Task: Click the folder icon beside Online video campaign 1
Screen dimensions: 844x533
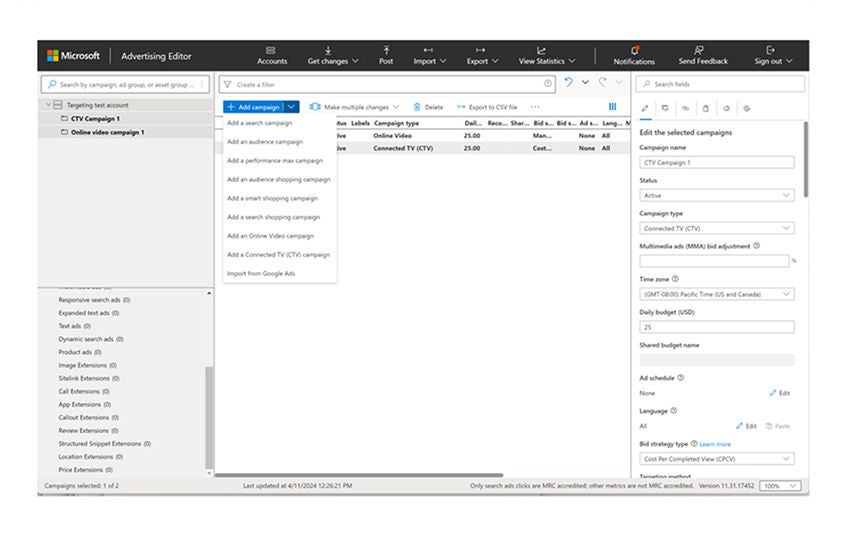Action: click(64, 132)
